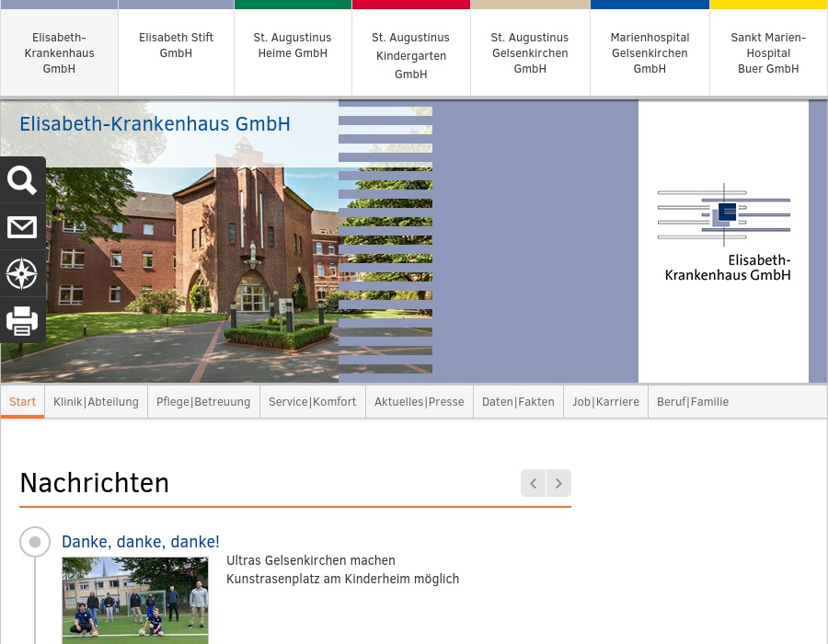This screenshot has height=644, width=828.
Task: Open the Daten|Fakten section
Action: point(518,401)
